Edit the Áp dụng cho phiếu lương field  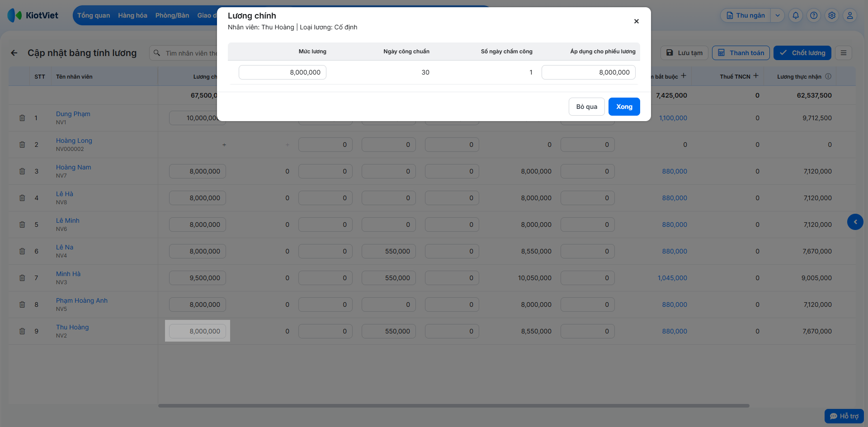(589, 72)
